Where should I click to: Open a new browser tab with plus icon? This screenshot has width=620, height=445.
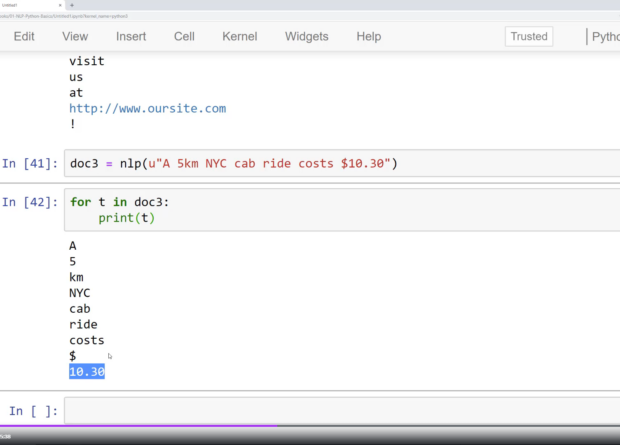(x=72, y=5)
